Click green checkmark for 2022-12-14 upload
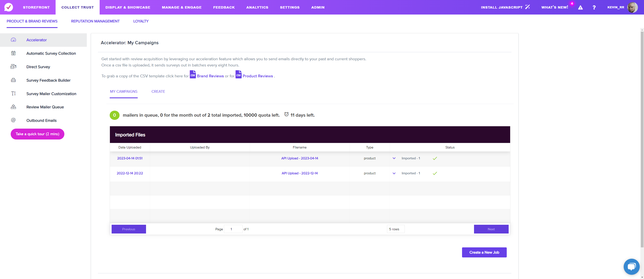644x279 pixels. (x=435, y=173)
